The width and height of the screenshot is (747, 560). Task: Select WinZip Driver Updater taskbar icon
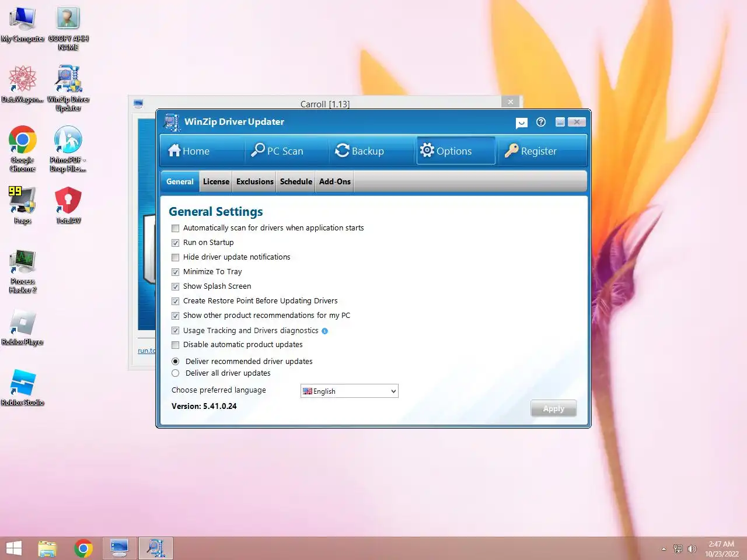click(155, 548)
